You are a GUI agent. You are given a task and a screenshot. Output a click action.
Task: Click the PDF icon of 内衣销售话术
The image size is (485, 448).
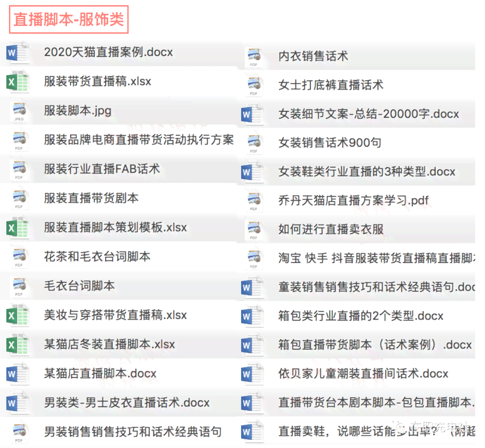click(x=254, y=57)
